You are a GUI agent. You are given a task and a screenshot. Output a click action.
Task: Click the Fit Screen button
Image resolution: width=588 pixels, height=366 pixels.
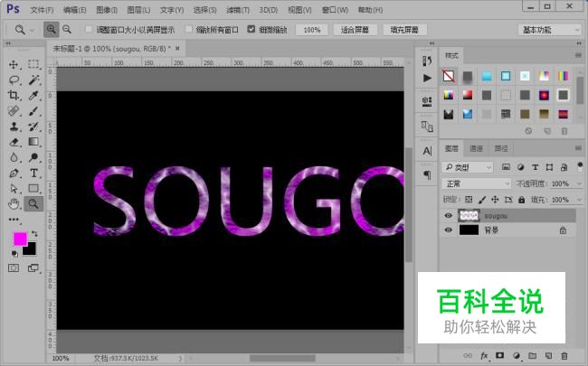pyautogui.click(x=355, y=30)
